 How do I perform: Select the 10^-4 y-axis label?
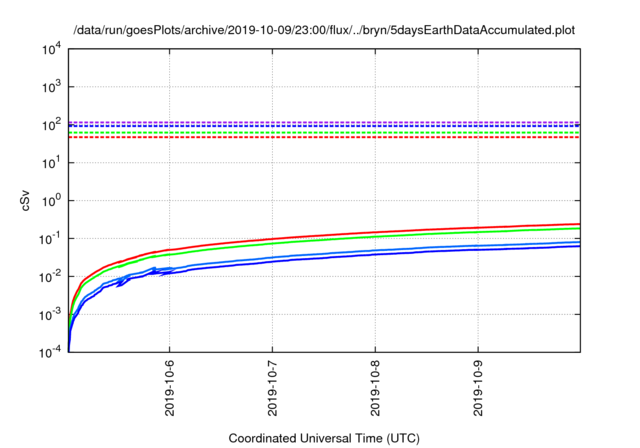[50, 352]
